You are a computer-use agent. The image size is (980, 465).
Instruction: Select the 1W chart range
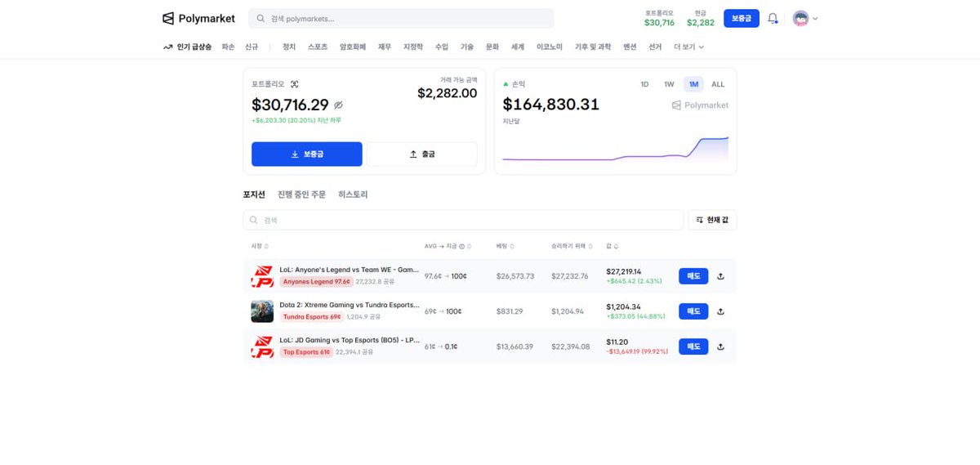669,84
